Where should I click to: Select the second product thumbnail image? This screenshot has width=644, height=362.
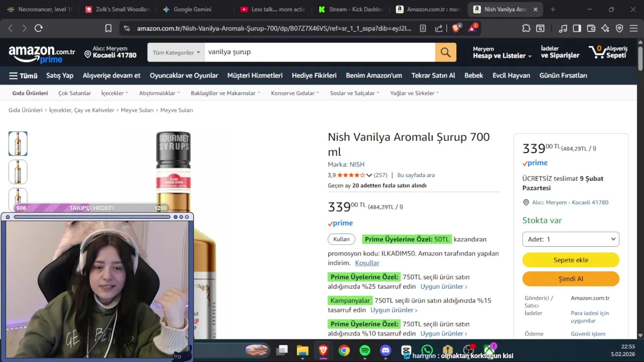[18, 172]
